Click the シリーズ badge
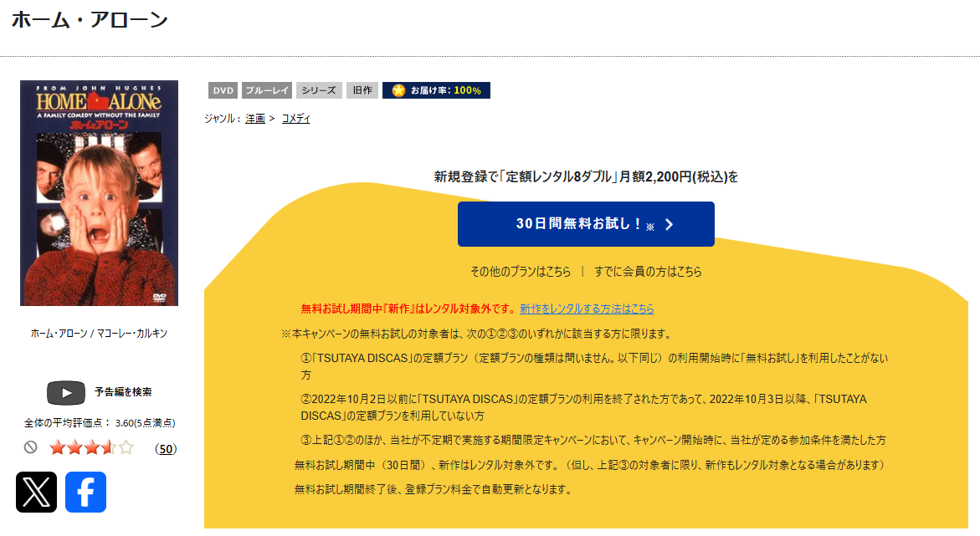 317,89
